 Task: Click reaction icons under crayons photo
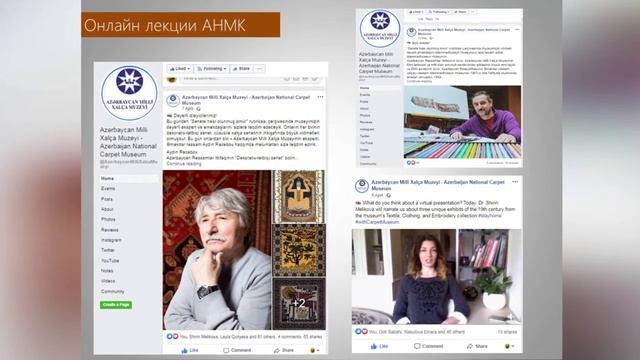(x=411, y=162)
